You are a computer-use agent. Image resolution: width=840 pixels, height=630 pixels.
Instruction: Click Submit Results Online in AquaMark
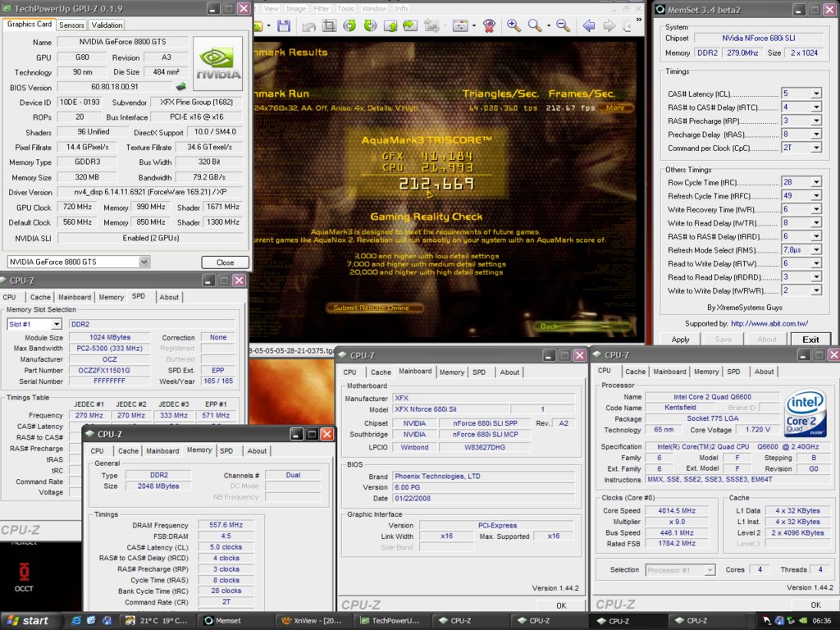click(374, 308)
